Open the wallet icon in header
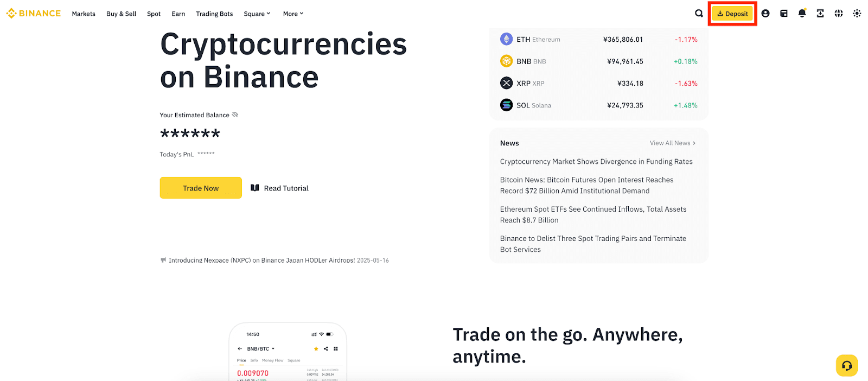Image resolution: width=868 pixels, height=381 pixels. (784, 14)
